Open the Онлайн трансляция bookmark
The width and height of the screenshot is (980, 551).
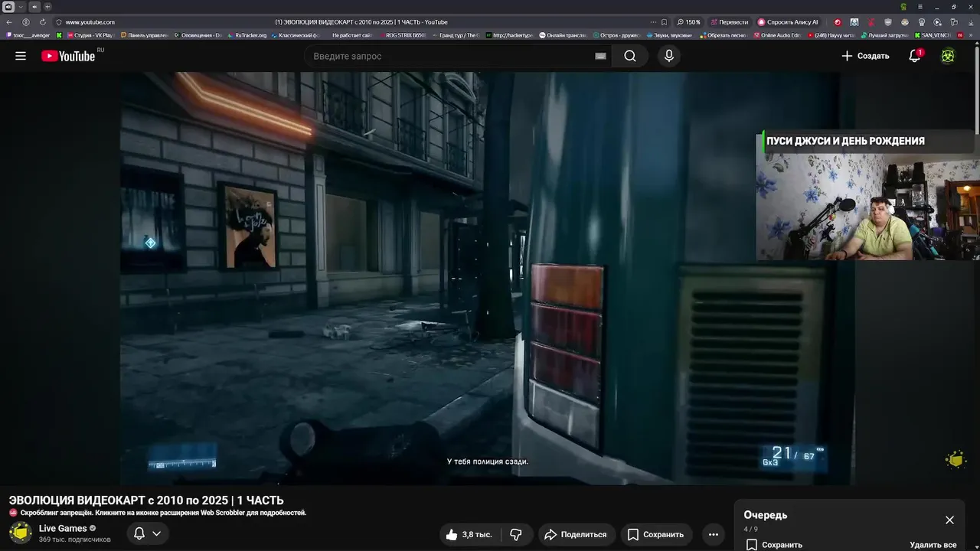point(563,35)
